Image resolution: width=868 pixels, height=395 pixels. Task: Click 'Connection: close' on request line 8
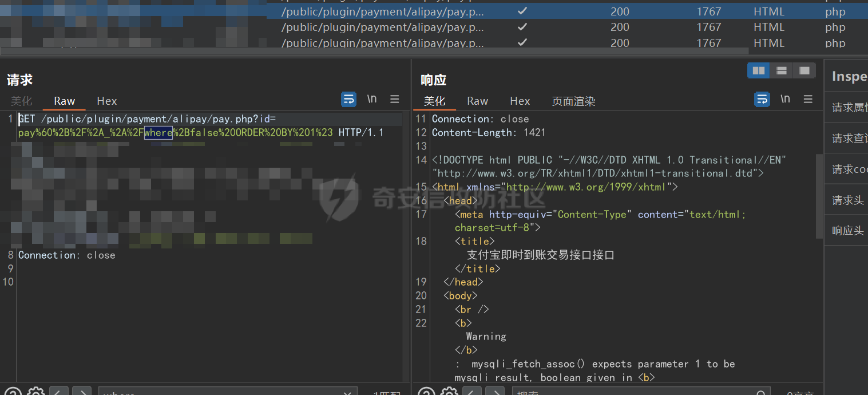coord(67,255)
